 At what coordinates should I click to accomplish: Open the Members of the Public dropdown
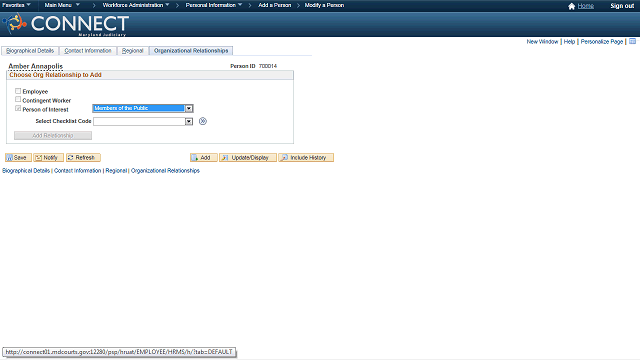(143, 108)
